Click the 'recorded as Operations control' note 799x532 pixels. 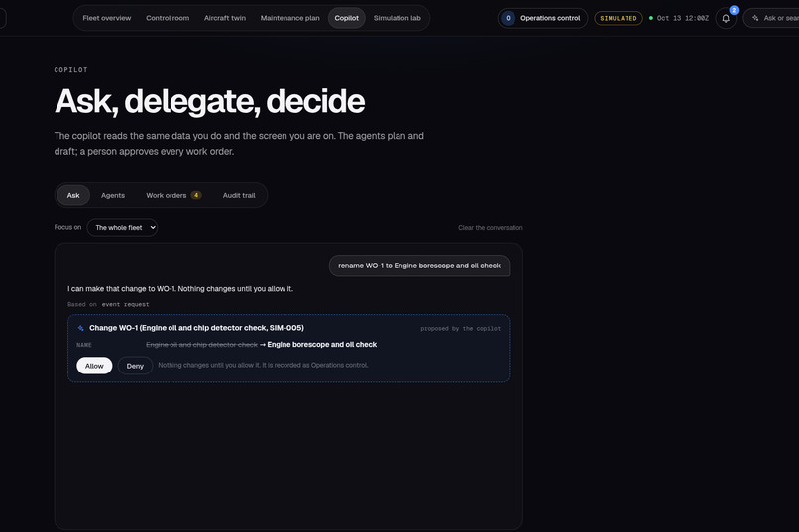pos(263,365)
